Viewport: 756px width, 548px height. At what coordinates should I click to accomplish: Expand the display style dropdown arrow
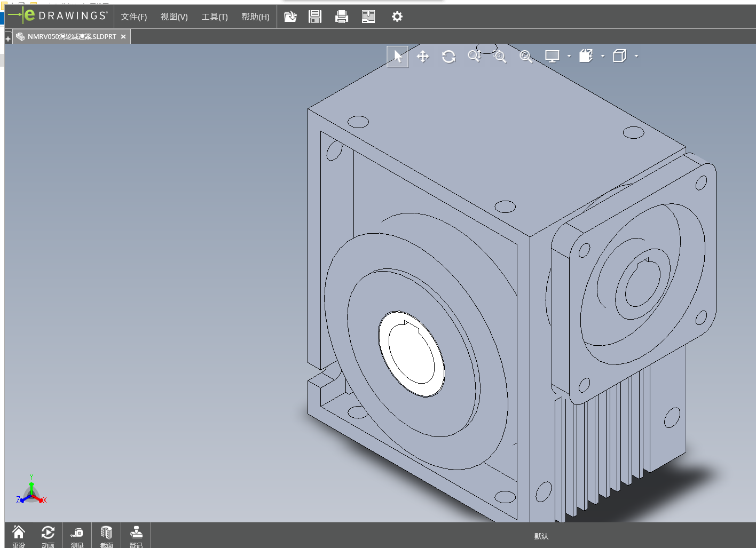coord(603,56)
